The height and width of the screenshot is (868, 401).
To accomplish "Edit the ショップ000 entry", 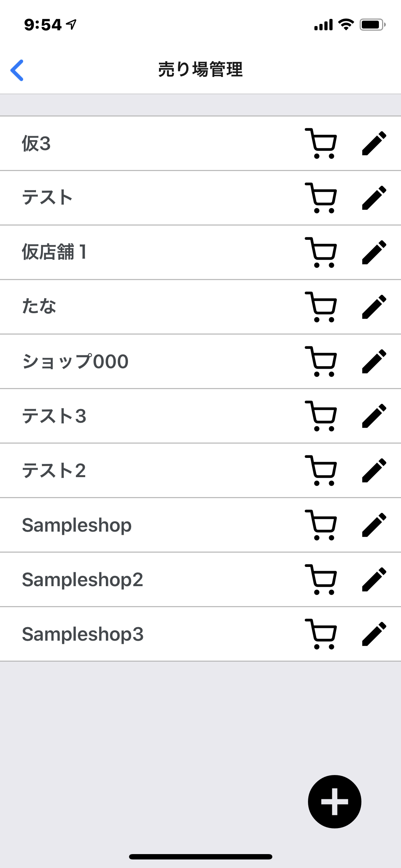I will point(374,361).
